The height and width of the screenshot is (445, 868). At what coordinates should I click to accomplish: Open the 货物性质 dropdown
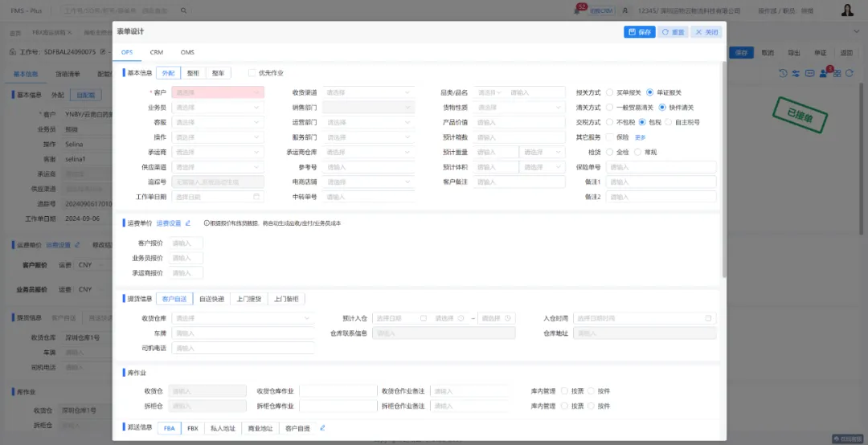(519, 108)
